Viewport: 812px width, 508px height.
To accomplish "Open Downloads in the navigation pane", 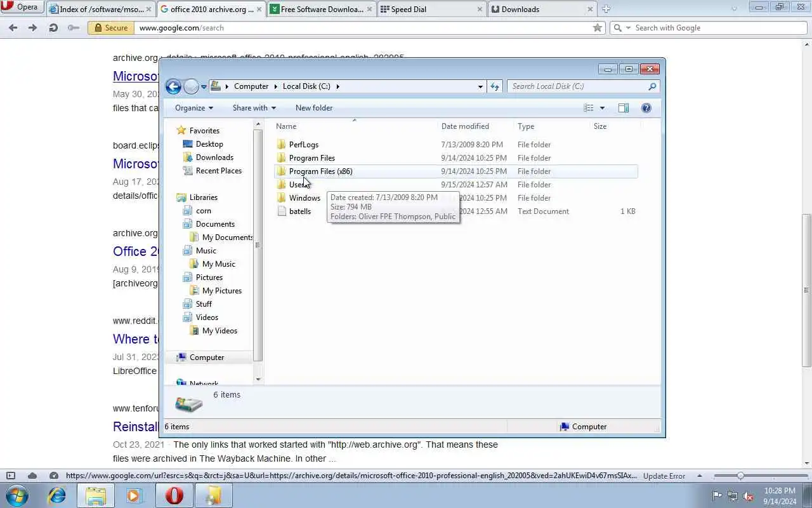I will pos(214,157).
